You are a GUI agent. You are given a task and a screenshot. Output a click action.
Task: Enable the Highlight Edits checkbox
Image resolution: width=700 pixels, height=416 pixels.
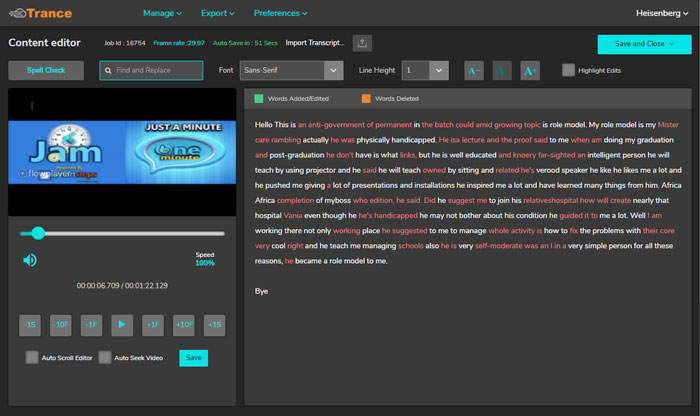[x=568, y=70]
